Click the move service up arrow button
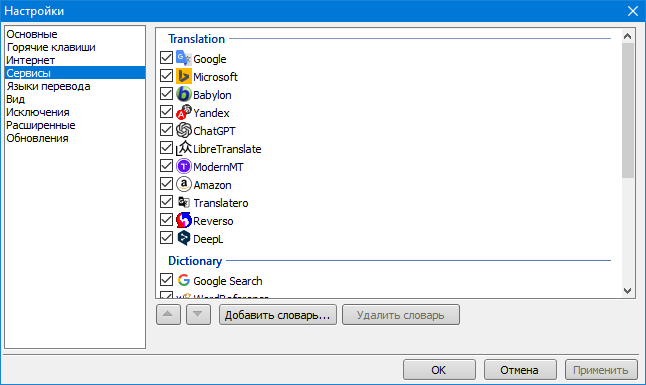 (x=168, y=315)
